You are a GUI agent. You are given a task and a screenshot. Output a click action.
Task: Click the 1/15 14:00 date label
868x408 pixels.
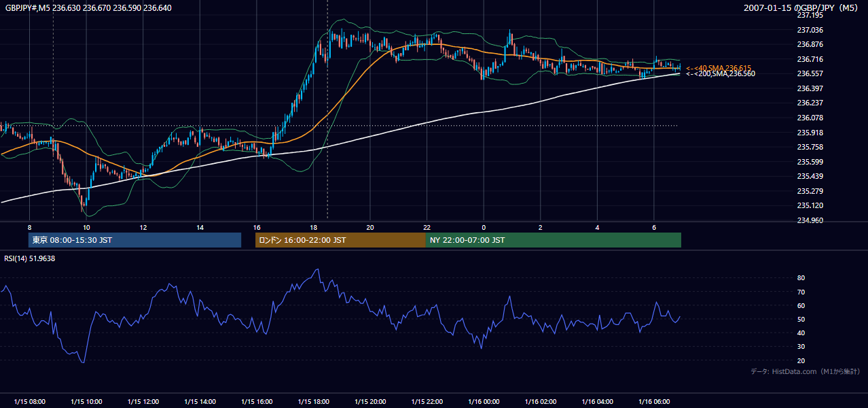[200, 402]
